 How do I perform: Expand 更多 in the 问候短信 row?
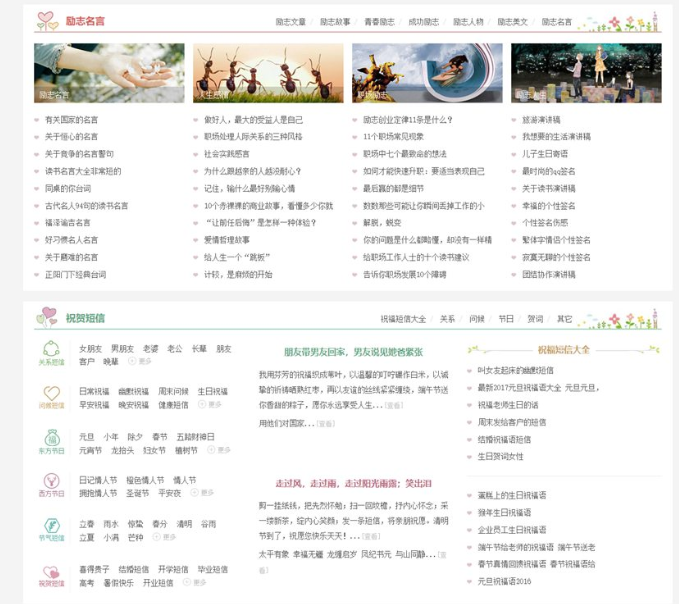(x=210, y=404)
